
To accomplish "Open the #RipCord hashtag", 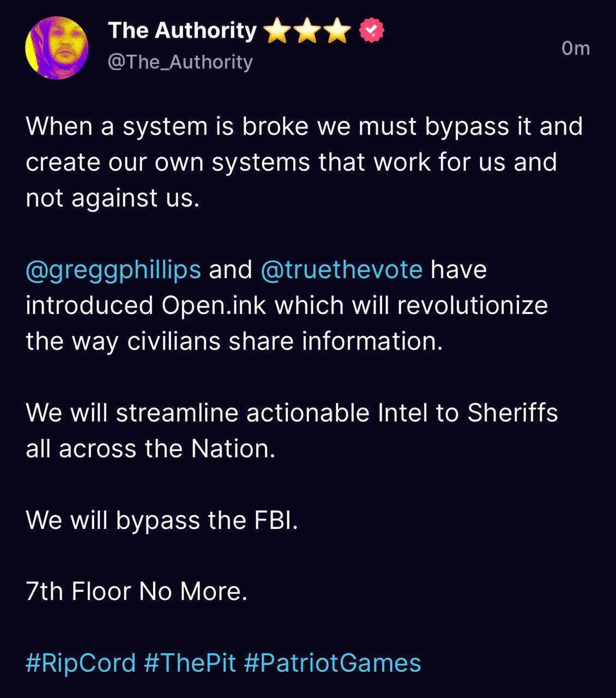I will coord(81,664).
